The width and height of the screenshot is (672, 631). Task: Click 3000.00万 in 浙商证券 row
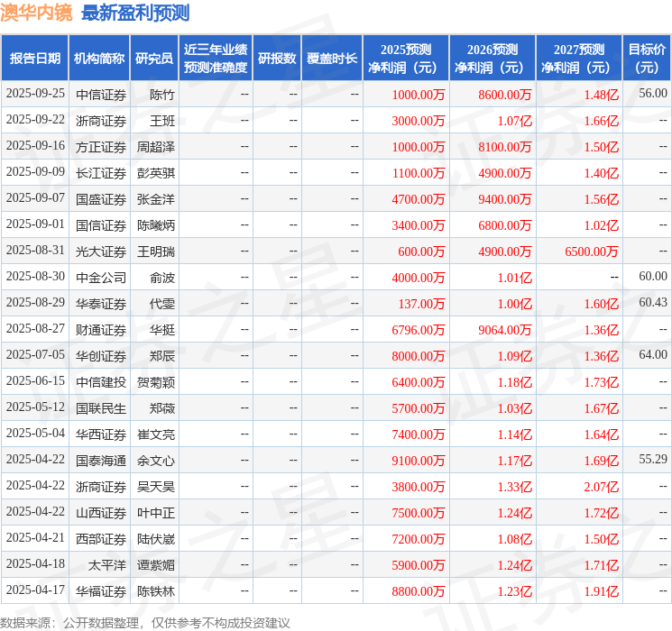coord(418,121)
